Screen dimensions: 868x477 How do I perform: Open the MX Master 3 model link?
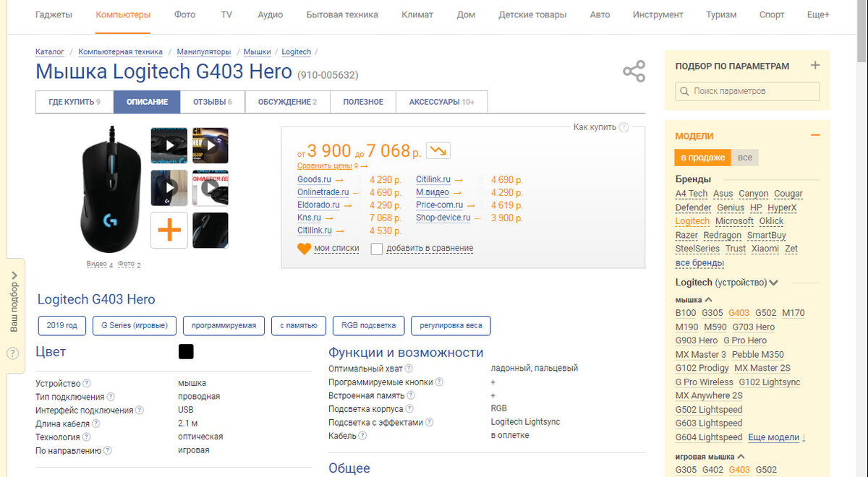[701, 354]
